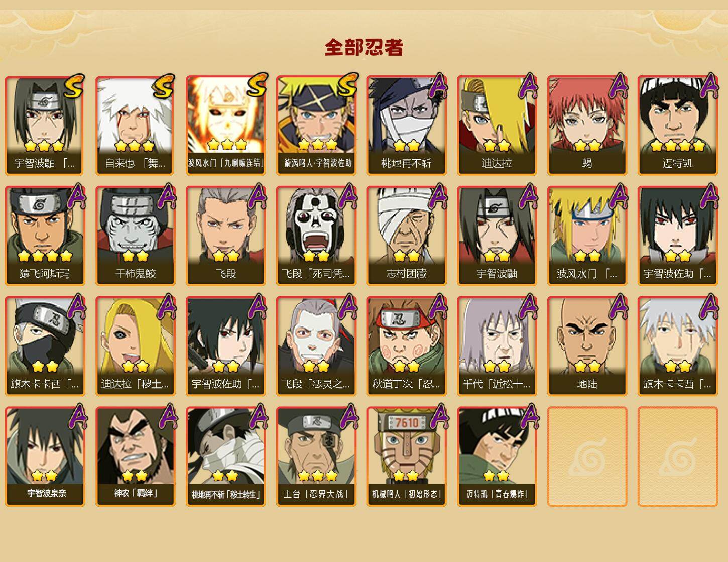Select the 蝎 red-haired ninja card
Viewport: 728px width, 562px height.
[x=587, y=125]
